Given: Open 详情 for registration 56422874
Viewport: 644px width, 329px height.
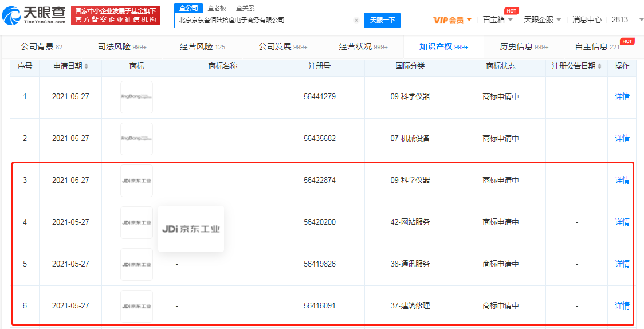Looking at the screenshot, I should point(622,181).
